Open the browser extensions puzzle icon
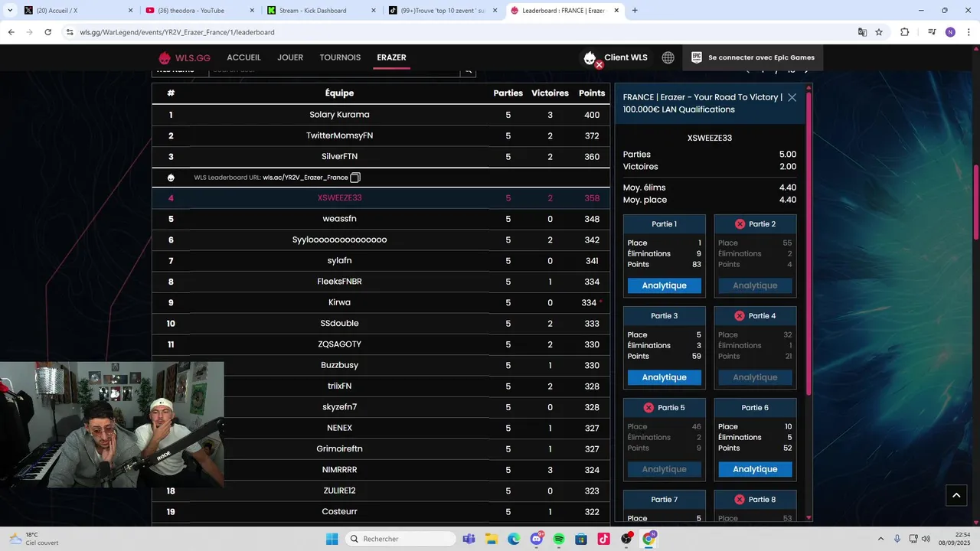980x551 pixels. 905,32
